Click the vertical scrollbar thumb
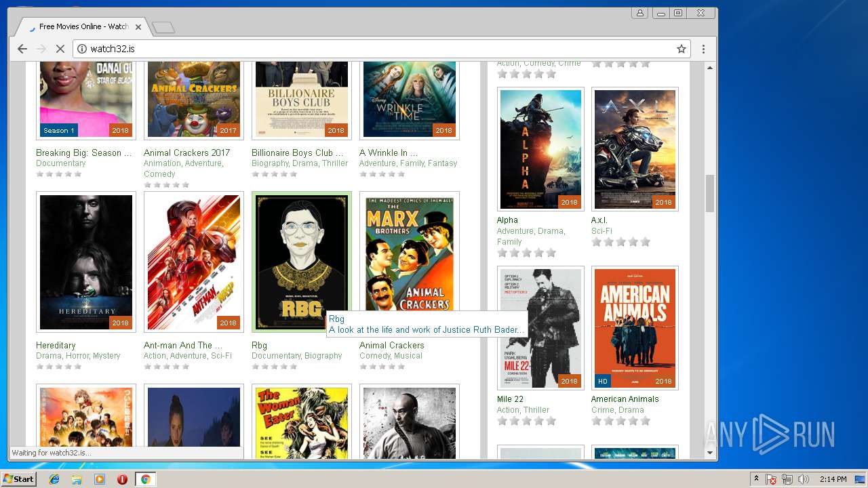The width and height of the screenshot is (868, 488). coord(710,193)
